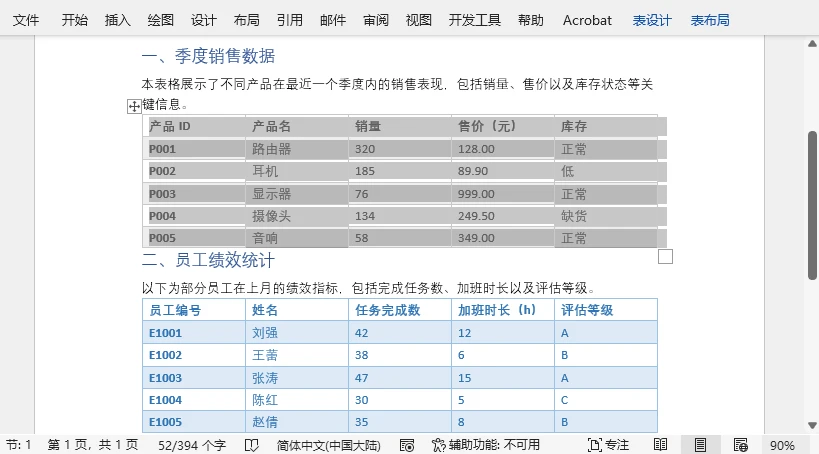
Task: Click the macro recording status icon
Action: (x=407, y=445)
